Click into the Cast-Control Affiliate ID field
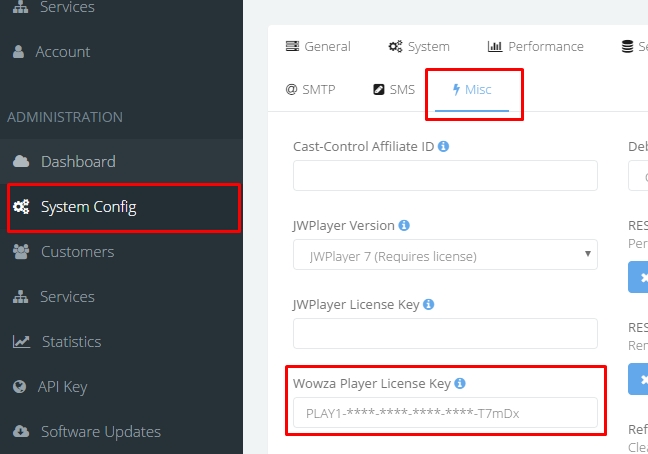Viewport: 648px width, 454px height. point(445,176)
